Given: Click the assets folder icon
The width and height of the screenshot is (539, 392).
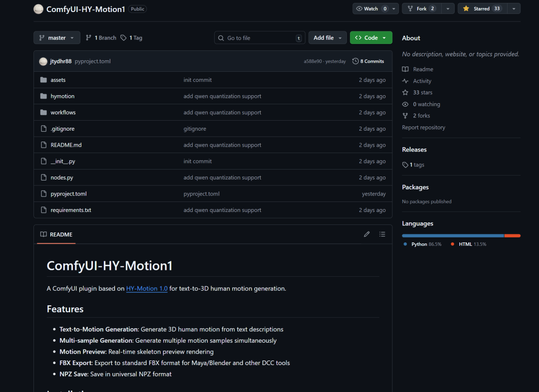Looking at the screenshot, I should tap(43, 80).
